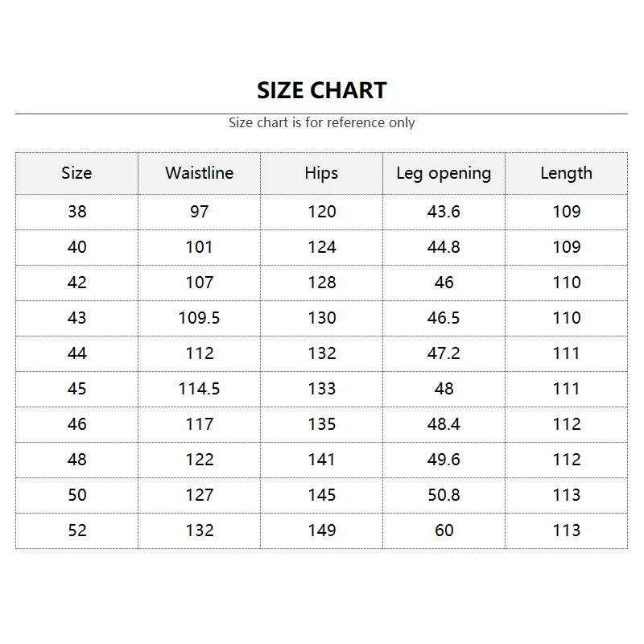This screenshot has height=644, width=644.
Task: Click the Size column header
Action: pos(76,173)
